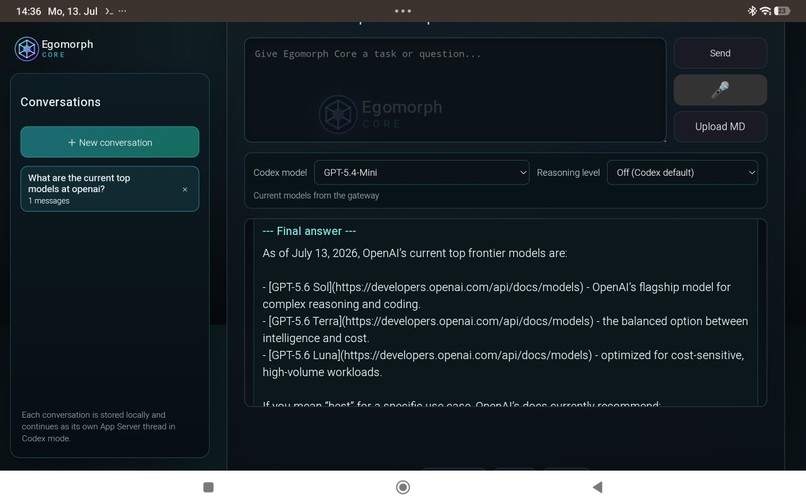Click the Egomorph Core logo icon
Screen dimensions: 806x504
coord(27,49)
